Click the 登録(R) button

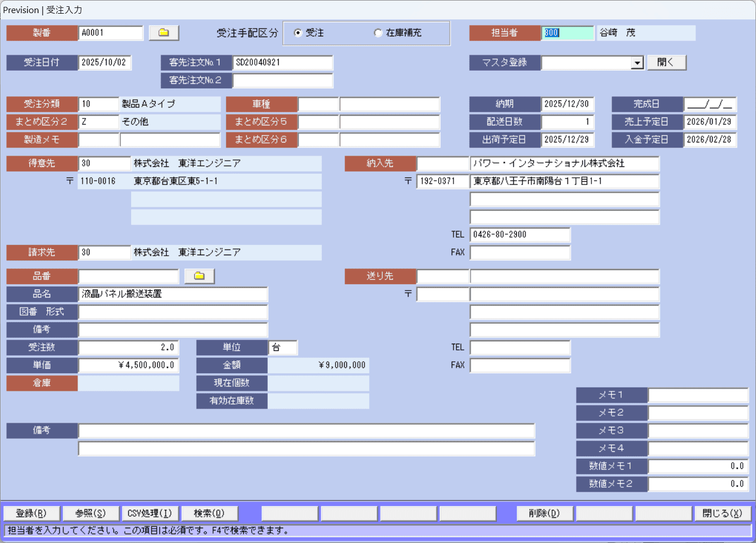coord(31,513)
